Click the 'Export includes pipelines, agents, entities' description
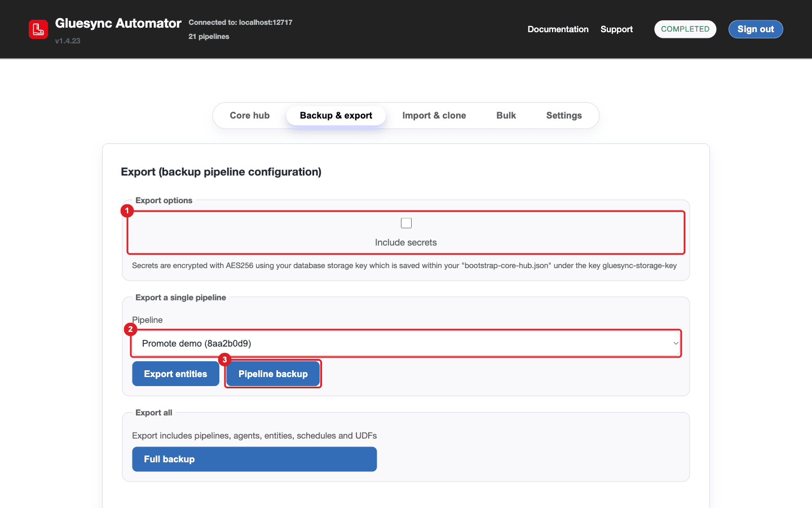This screenshot has height=508, width=812. [254, 436]
